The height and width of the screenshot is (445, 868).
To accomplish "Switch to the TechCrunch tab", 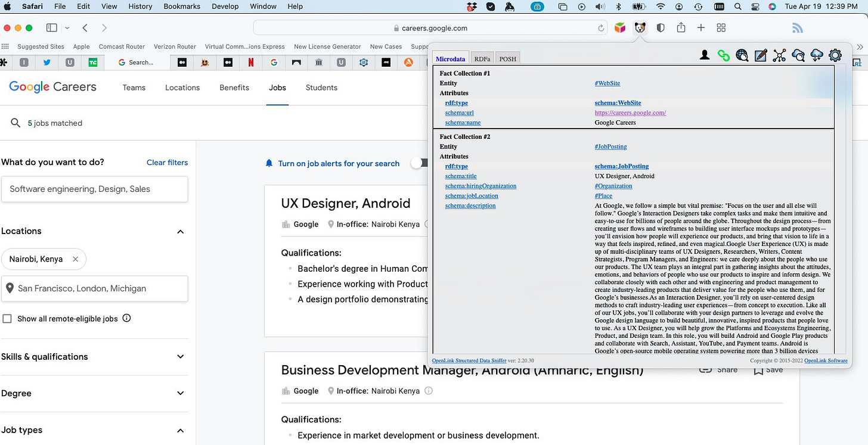I will pyautogui.click(x=93, y=62).
